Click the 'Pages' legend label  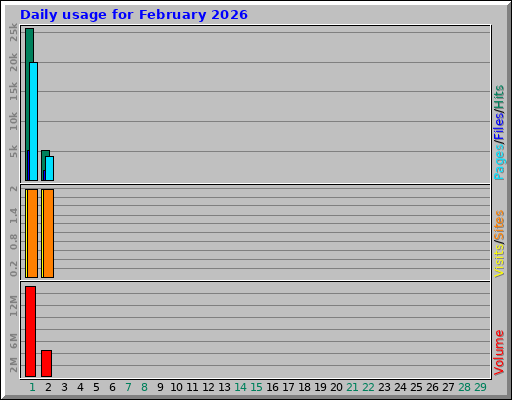[499, 162]
